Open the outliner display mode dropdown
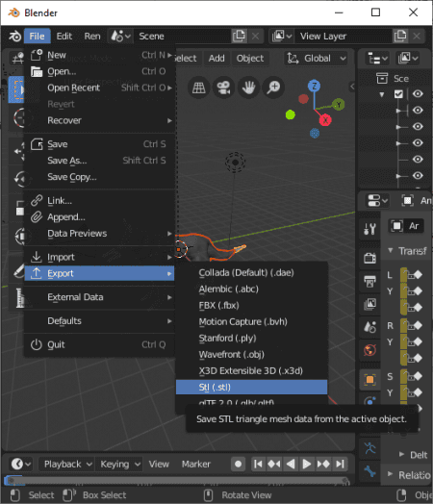This screenshot has width=433, height=504. 408,58
